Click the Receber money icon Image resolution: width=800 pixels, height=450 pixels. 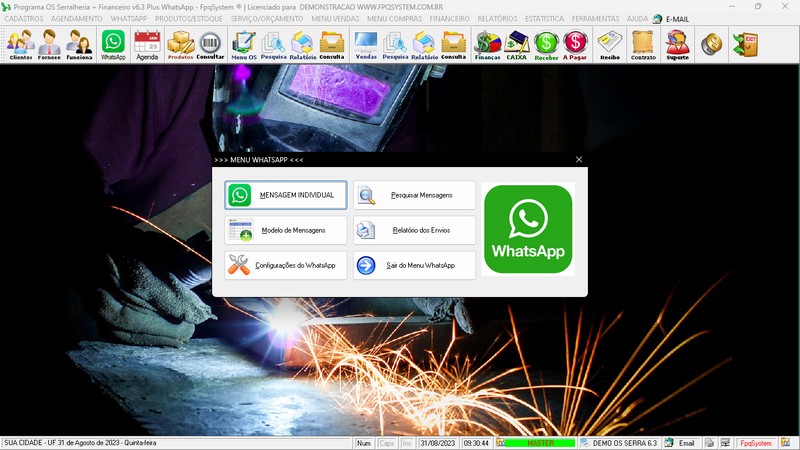pos(546,44)
